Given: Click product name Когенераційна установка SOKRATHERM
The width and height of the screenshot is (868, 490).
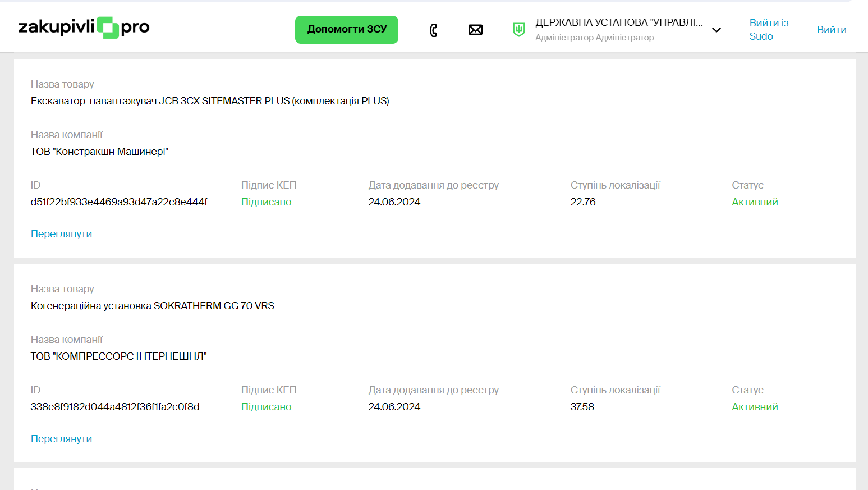Looking at the screenshot, I should [152, 306].
